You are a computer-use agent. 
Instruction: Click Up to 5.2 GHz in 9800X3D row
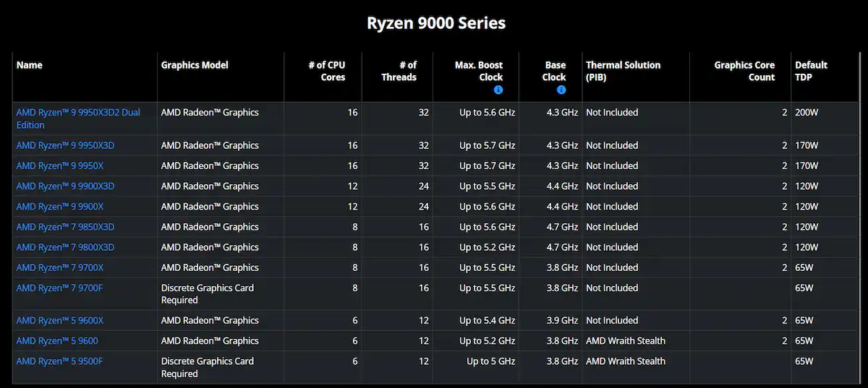(488, 247)
